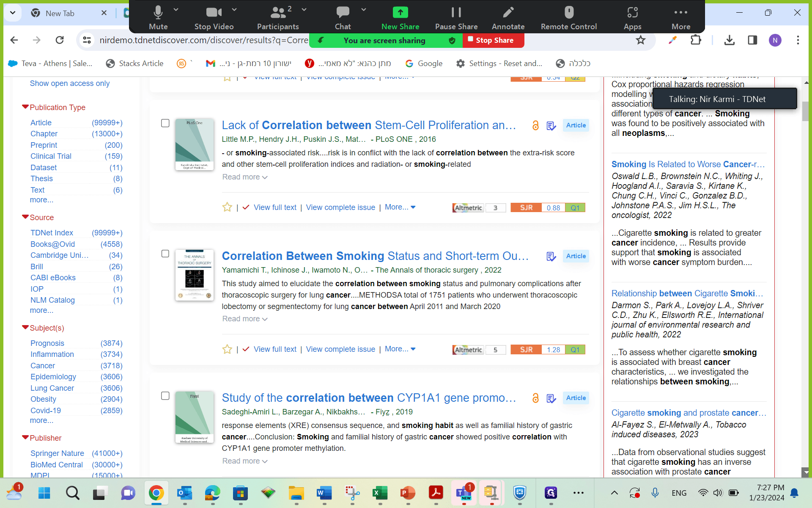
Task: Open Zoom More menu
Action: point(680,18)
